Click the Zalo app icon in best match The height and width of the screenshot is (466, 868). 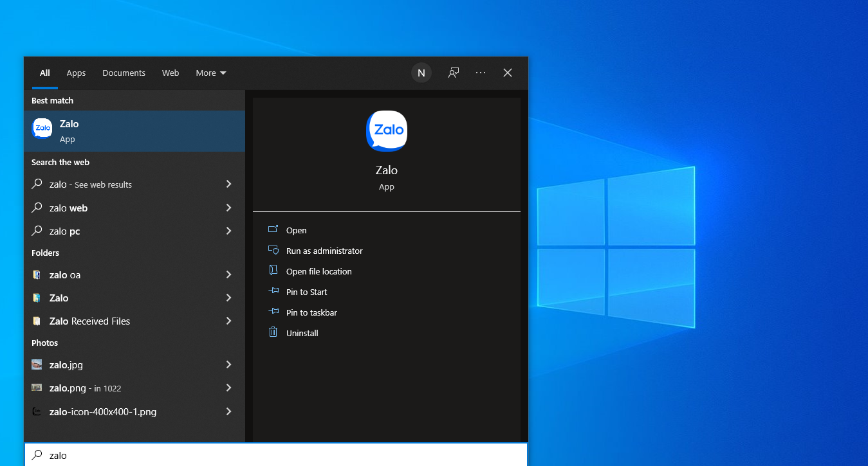point(42,128)
